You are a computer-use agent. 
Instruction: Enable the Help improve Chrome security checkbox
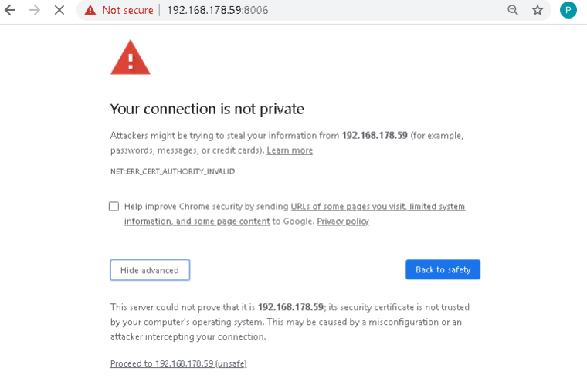tap(114, 207)
